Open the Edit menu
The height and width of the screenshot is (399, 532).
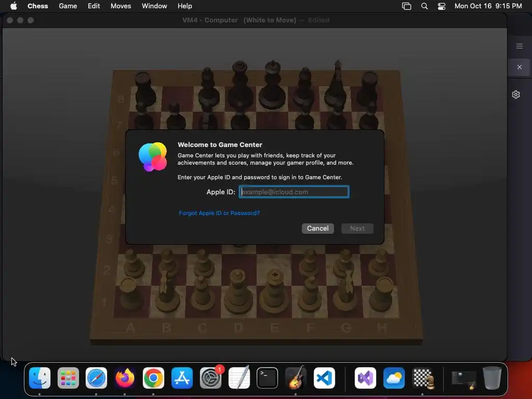click(x=94, y=6)
